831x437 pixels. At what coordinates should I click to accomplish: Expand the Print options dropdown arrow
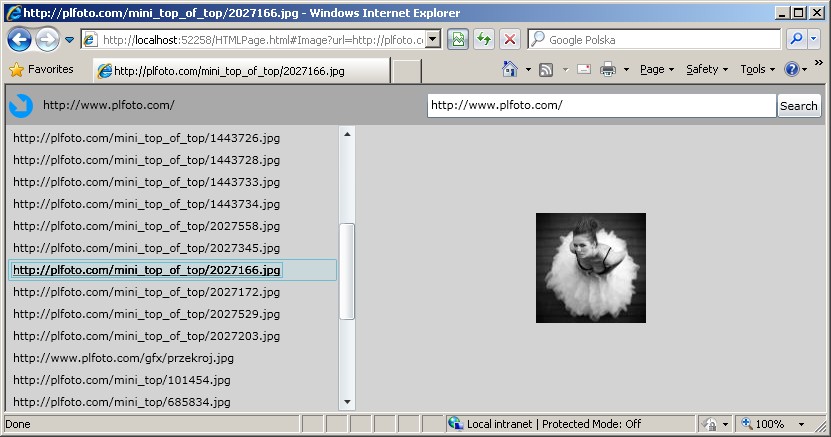click(626, 69)
